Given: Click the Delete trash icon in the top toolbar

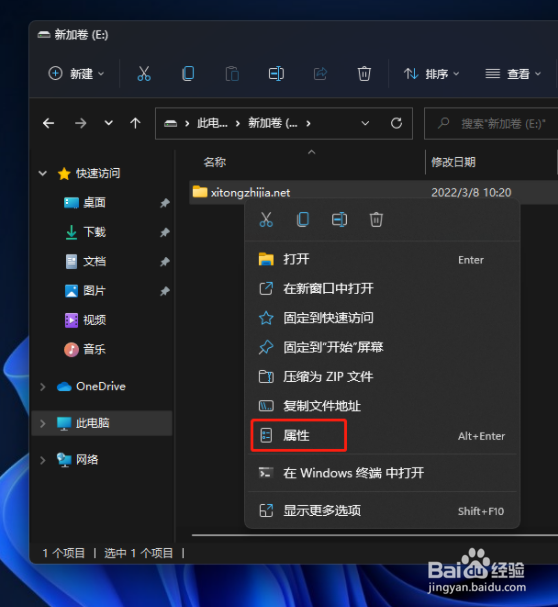Looking at the screenshot, I should pyautogui.click(x=364, y=74).
